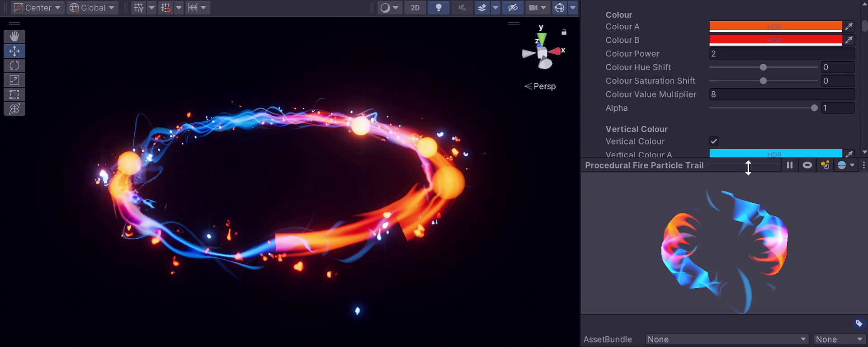Click the Colour Value Multiplier field

click(782, 94)
